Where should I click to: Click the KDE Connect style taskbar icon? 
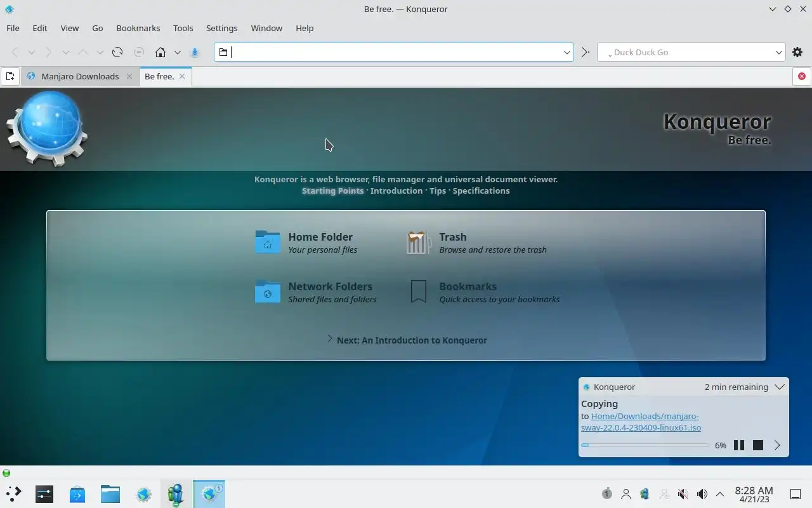click(x=176, y=493)
